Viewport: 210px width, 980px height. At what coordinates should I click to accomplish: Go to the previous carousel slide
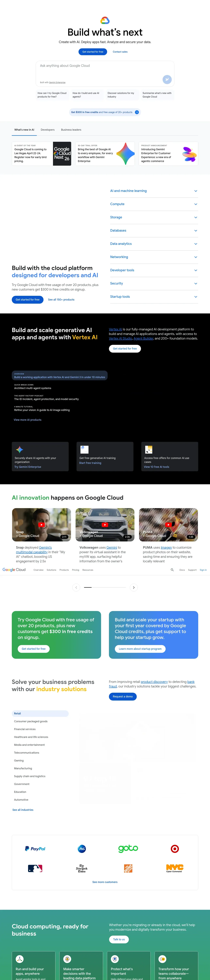pyautogui.click(x=76, y=587)
